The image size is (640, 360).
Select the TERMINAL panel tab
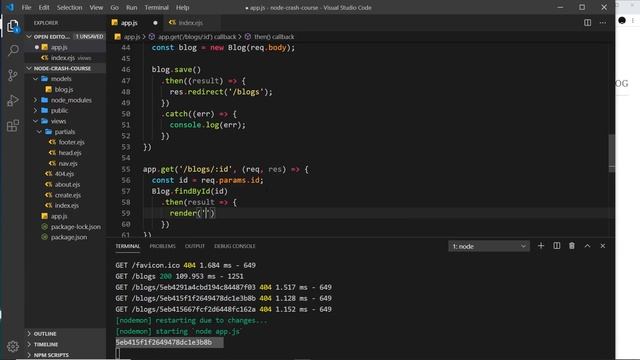pos(127,246)
